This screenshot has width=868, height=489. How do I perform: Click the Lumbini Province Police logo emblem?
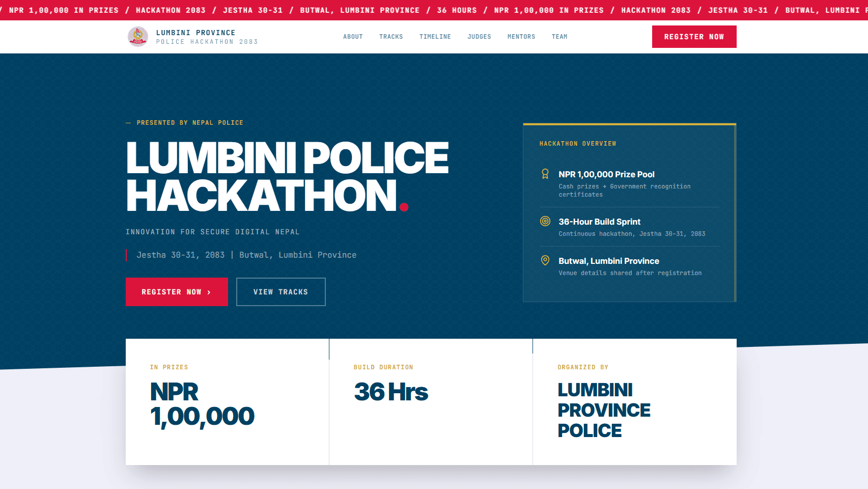[137, 37]
